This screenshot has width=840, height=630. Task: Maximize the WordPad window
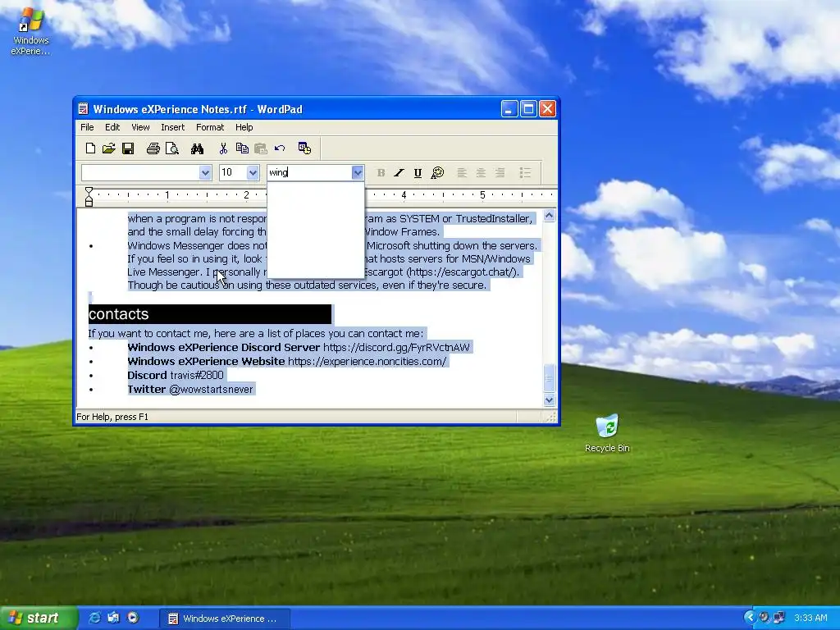(x=528, y=109)
